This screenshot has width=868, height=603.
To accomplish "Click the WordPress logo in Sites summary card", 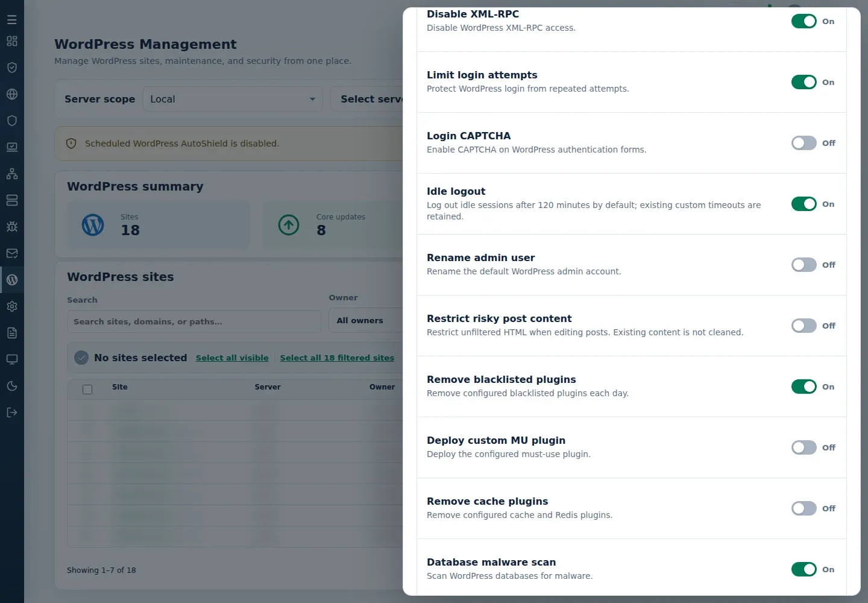I will click(93, 225).
